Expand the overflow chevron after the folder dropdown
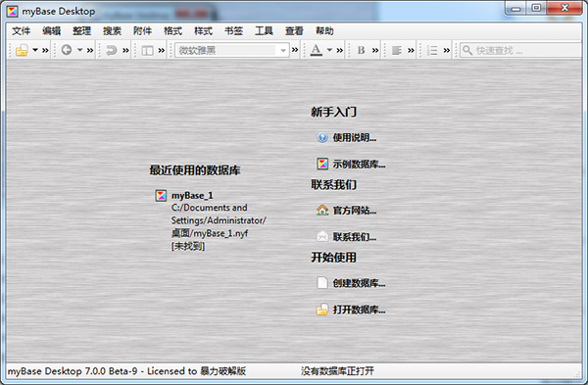 click(x=45, y=50)
